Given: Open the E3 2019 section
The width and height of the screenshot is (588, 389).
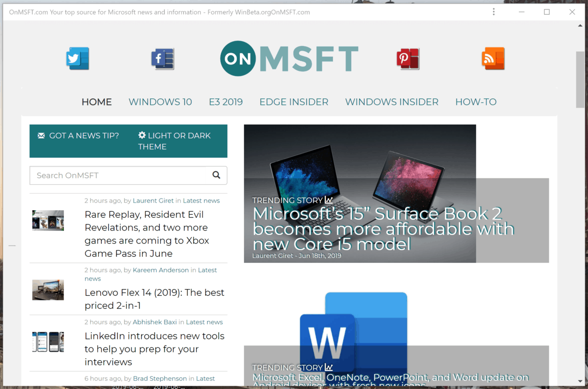Looking at the screenshot, I should pos(226,102).
